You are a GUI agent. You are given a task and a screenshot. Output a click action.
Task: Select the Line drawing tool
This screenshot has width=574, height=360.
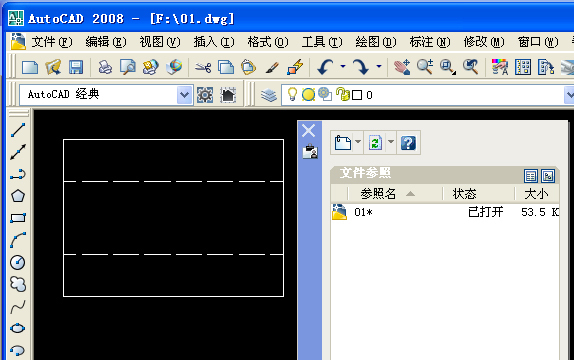18,130
